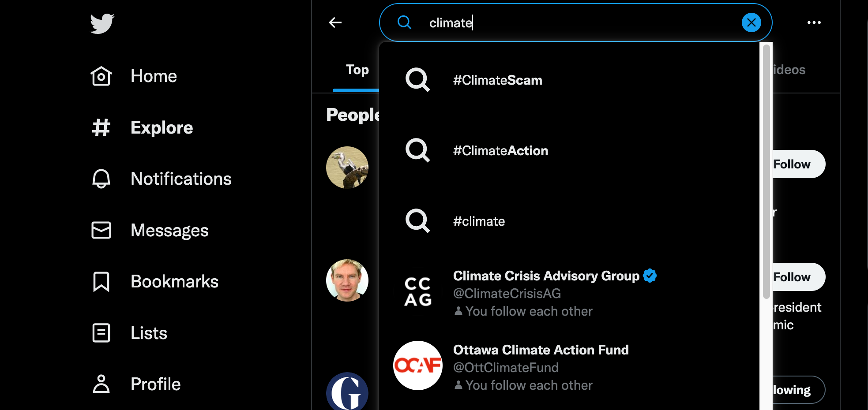Click the Twitter bird logo
Viewport: 868px width, 410px height.
(102, 23)
